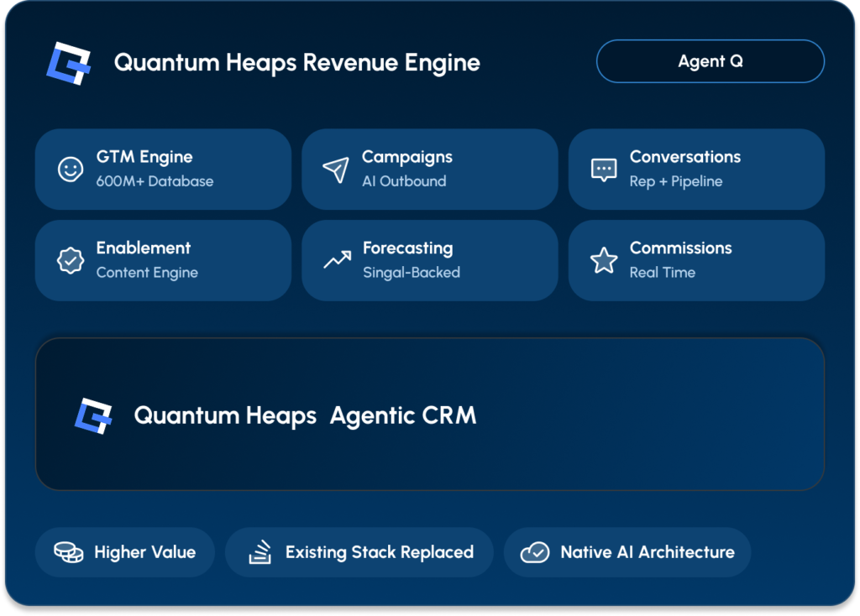The image size is (860, 616).
Task: Click the Content Engine subtitle
Action: 147,273
